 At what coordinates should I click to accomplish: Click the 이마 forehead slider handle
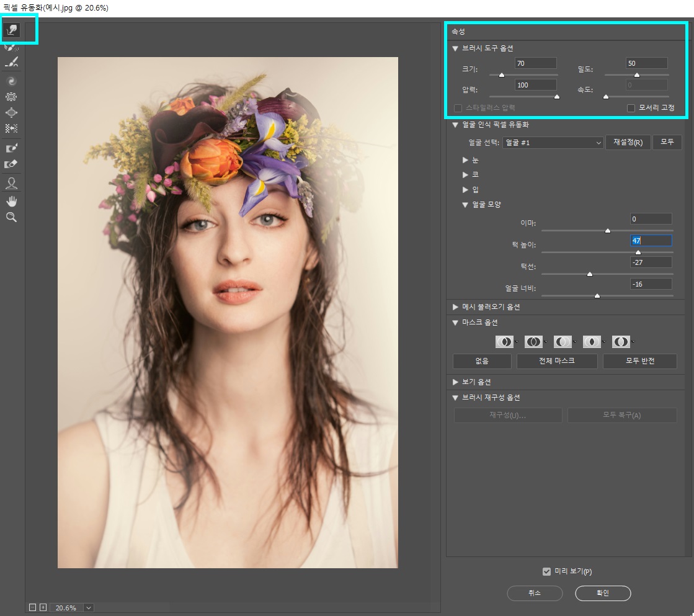coord(608,231)
